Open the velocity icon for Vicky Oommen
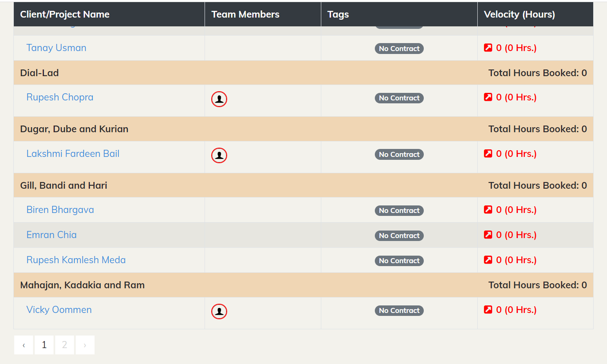The height and width of the screenshot is (364, 607). tap(488, 310)
